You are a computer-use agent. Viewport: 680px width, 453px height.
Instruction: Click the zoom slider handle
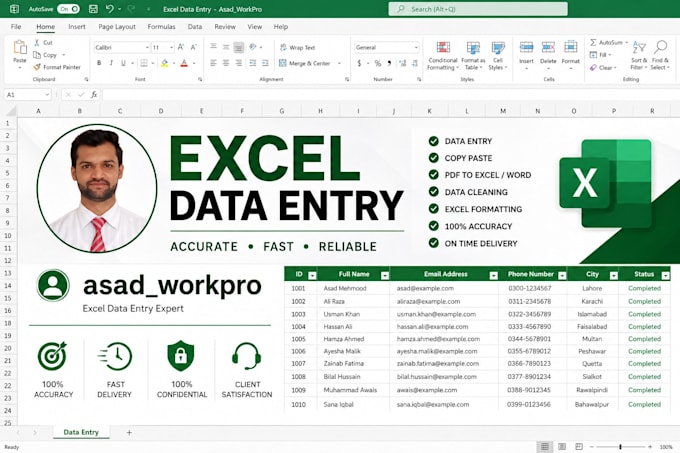(620, 446)
